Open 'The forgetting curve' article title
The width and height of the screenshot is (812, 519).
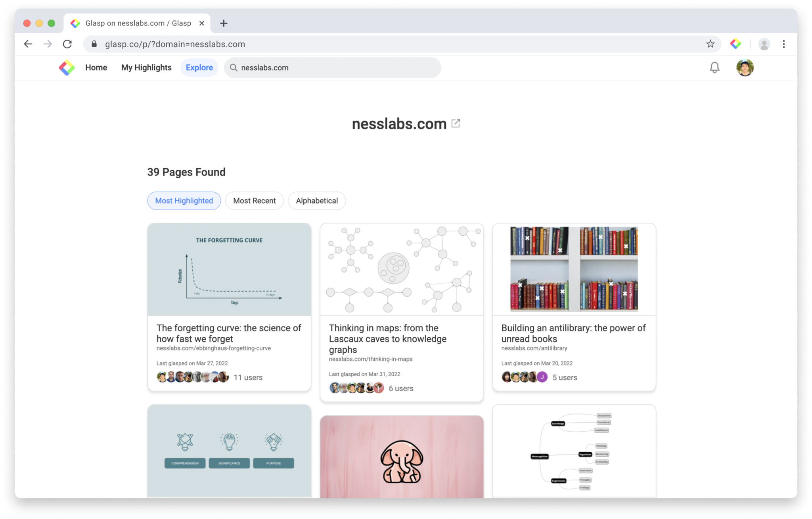point(229,333)
